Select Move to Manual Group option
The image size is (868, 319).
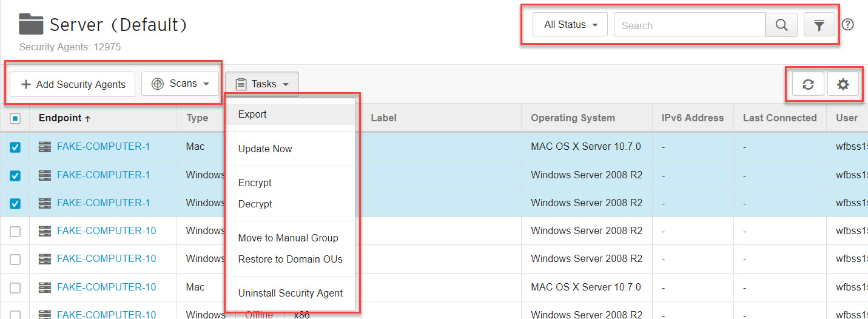point(288,238)
